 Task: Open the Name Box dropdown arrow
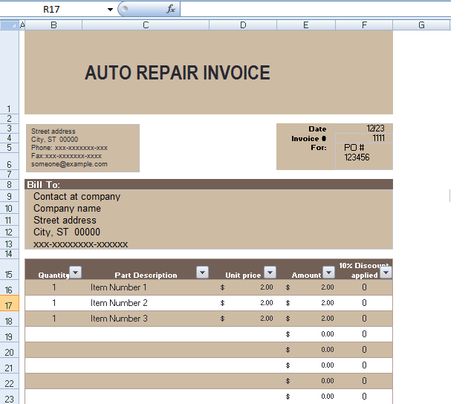pos(110,9)
